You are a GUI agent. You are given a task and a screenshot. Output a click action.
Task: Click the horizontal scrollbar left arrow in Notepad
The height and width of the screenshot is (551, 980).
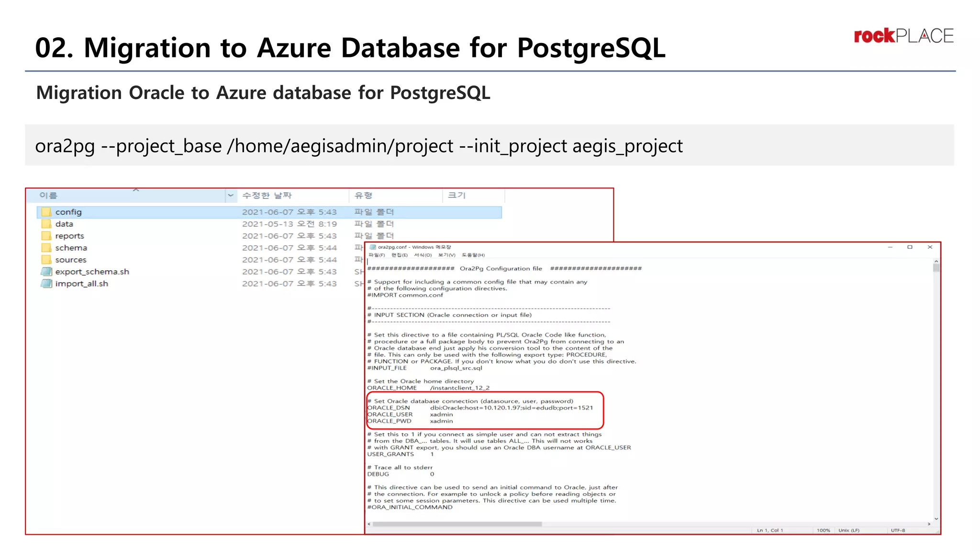point(369,524)
